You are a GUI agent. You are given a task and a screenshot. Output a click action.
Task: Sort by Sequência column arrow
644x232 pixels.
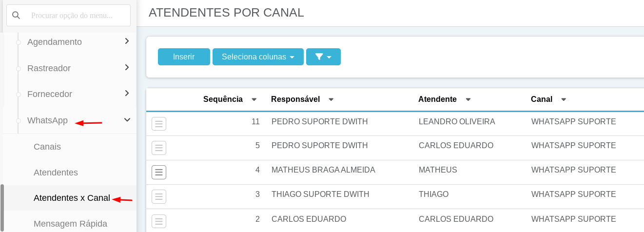[254, 99]
